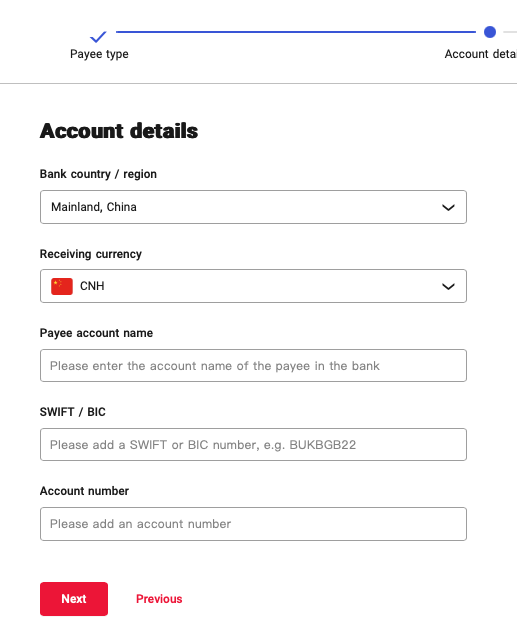517x641 pixels.
Task: Open the Receiving currency CNH dropdown
Action: (253, 286)
